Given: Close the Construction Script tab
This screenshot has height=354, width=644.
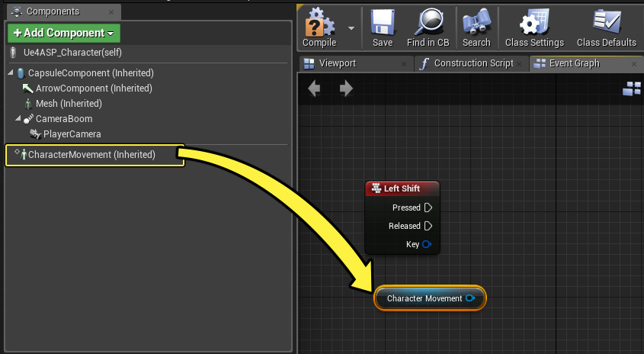Looking at the screenshot, I should pyautogui.click(x=519, y=64).
